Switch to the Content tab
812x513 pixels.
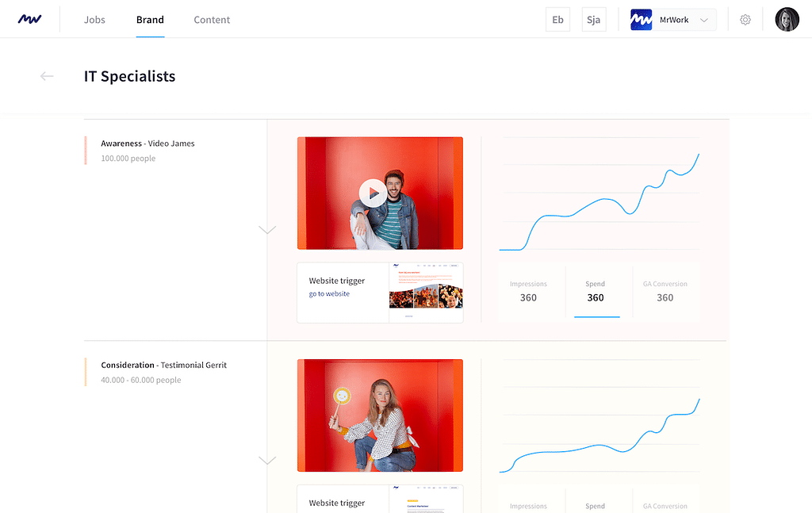coord(212,20)
